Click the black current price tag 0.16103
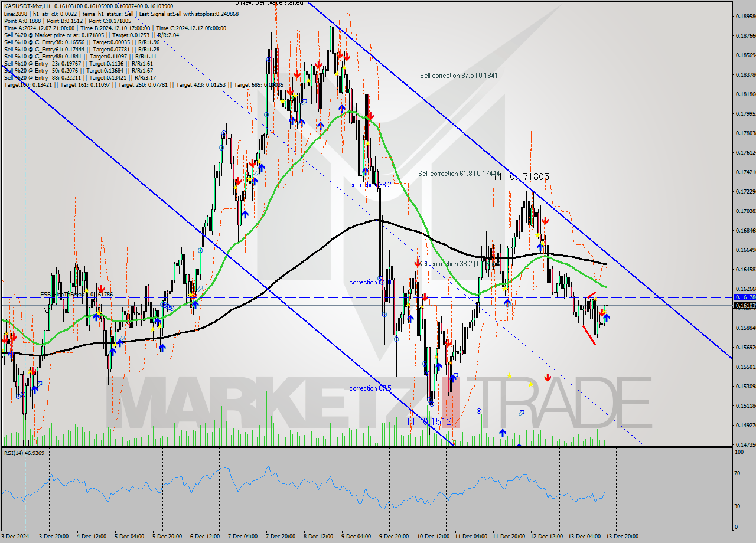Image resolution: width=756 pixels, height=543 pixels. tap(744, 306)
